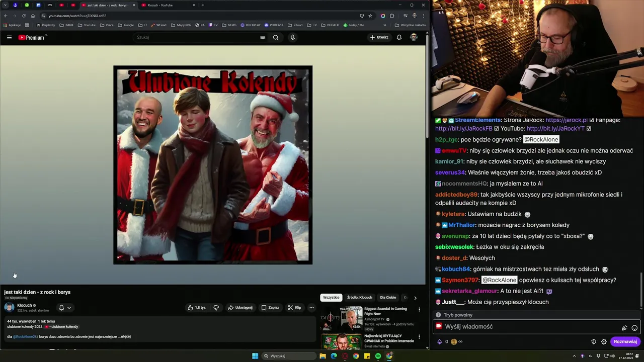Open the BANK bookmarks folder
The height and width of the screenshot is (362, 644).
click(66, 25)
